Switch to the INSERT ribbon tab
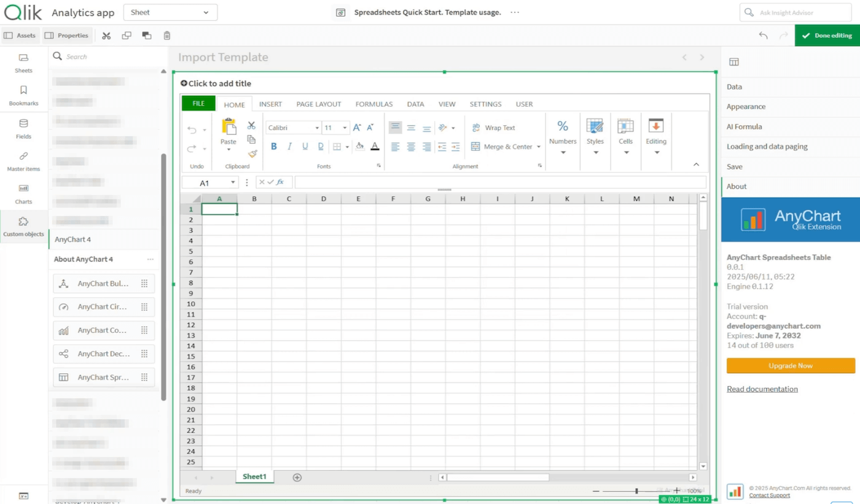This screenshot has height=504, width=860. click(270, 104)
